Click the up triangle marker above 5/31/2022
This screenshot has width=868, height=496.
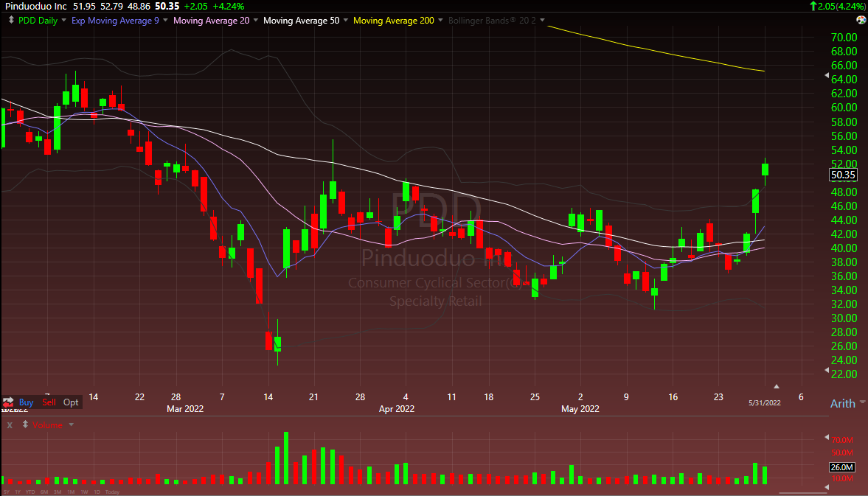(776, 386)
